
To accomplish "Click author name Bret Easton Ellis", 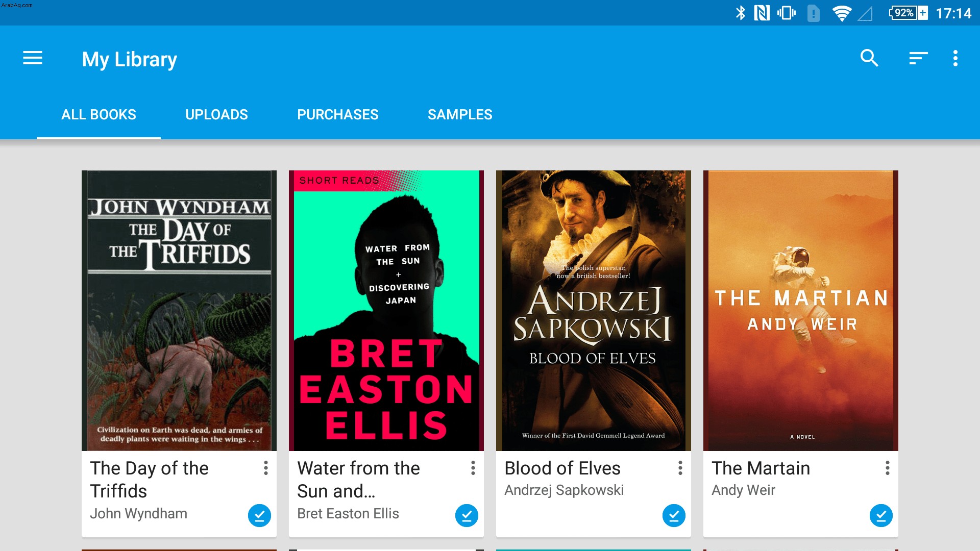I will pos(348,513).
